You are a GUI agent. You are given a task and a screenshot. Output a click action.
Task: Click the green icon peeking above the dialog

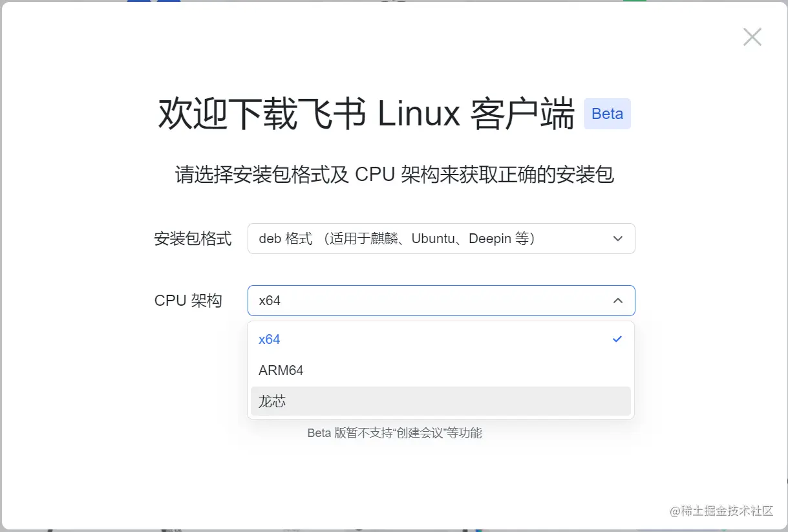(x=634, y=1)
